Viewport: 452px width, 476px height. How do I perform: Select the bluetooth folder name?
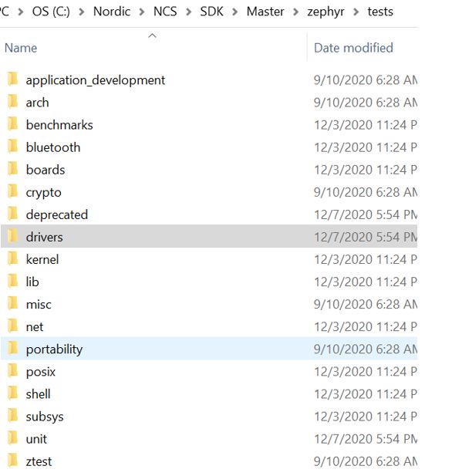coord(53,147)
